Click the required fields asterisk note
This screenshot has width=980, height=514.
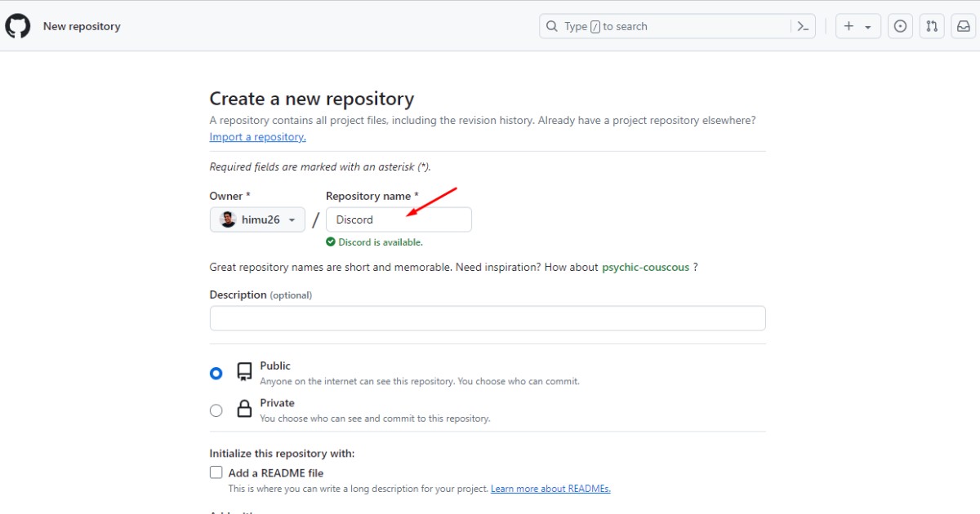click(320, 167)
